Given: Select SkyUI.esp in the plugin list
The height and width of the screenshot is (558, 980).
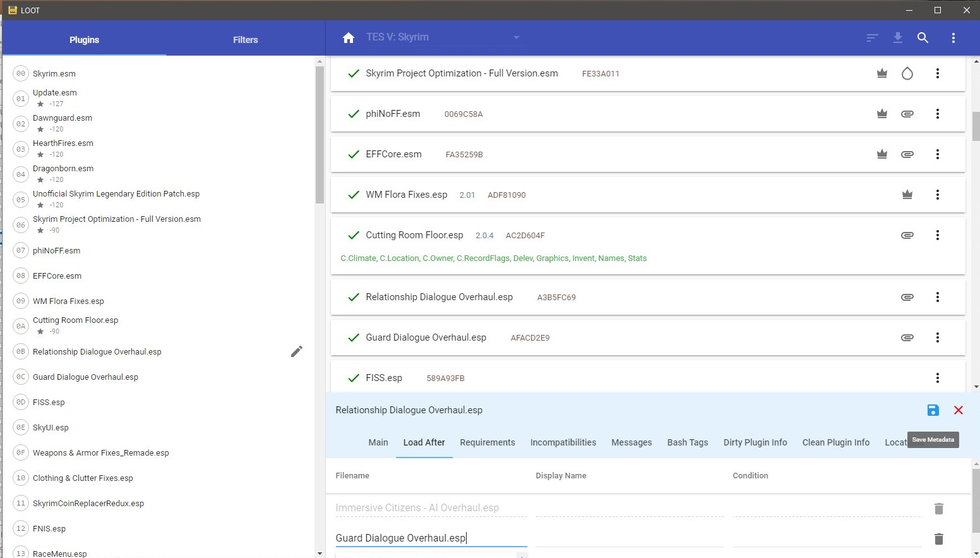Looking at the screenshot, I should click(x=51, y=427).
